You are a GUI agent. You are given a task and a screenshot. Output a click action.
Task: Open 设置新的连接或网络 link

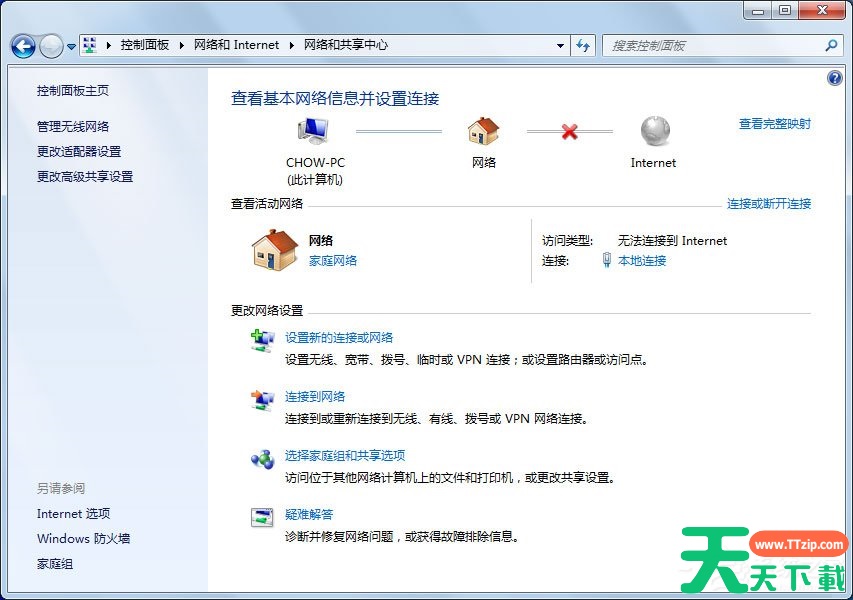tap(339, 338)
